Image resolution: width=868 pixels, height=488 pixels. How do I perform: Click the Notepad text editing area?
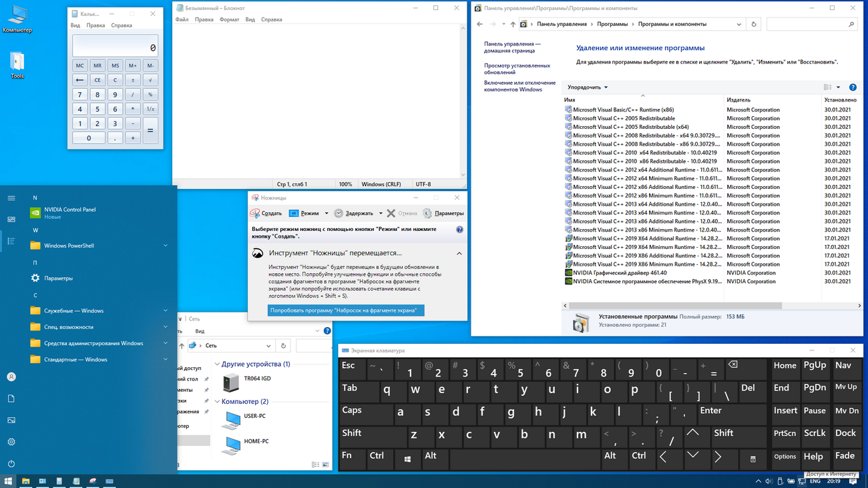point(317,101)
